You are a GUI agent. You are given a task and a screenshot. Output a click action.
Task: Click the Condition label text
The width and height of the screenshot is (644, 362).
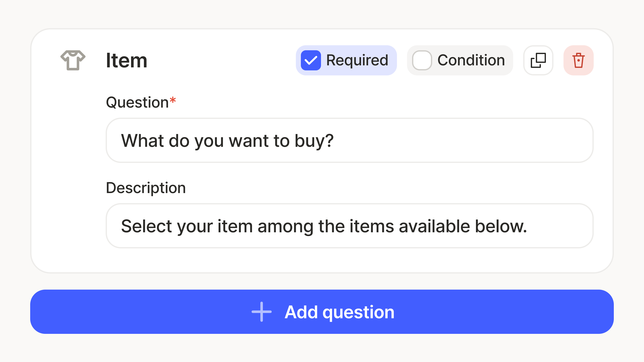coord(471,60)
